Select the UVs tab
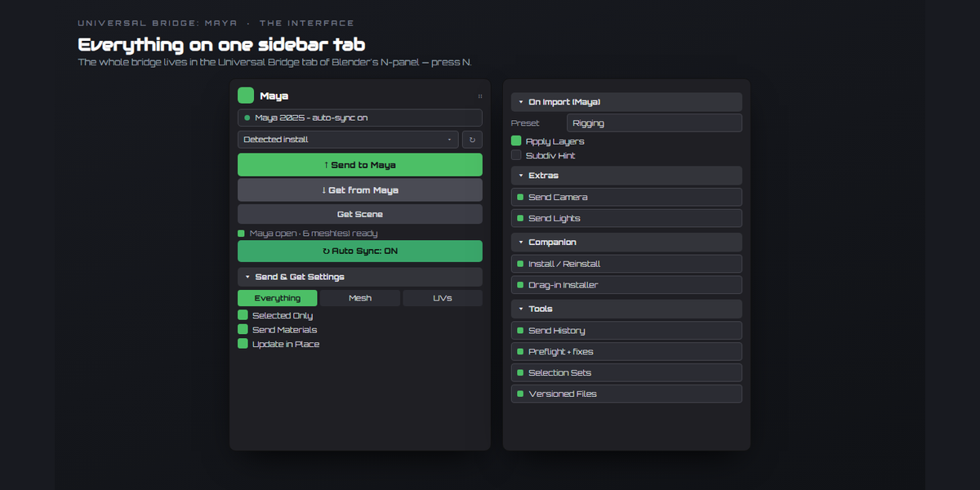The width and height of the screenshot is (980, 490). click(443, 298)
